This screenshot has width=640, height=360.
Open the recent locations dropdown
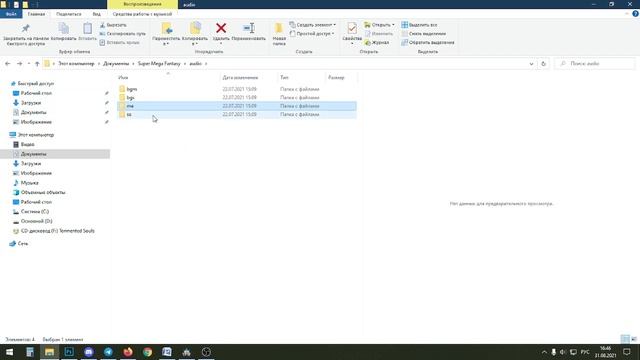point(29,64)
